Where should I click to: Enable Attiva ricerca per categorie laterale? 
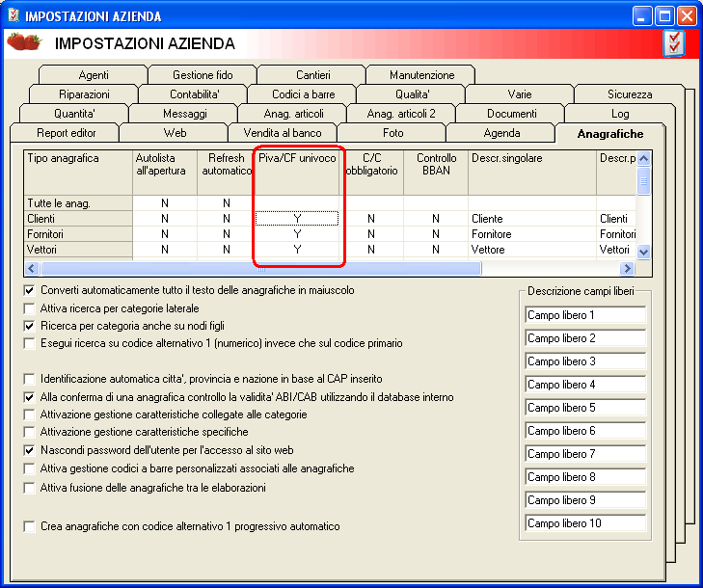(29, 308)
